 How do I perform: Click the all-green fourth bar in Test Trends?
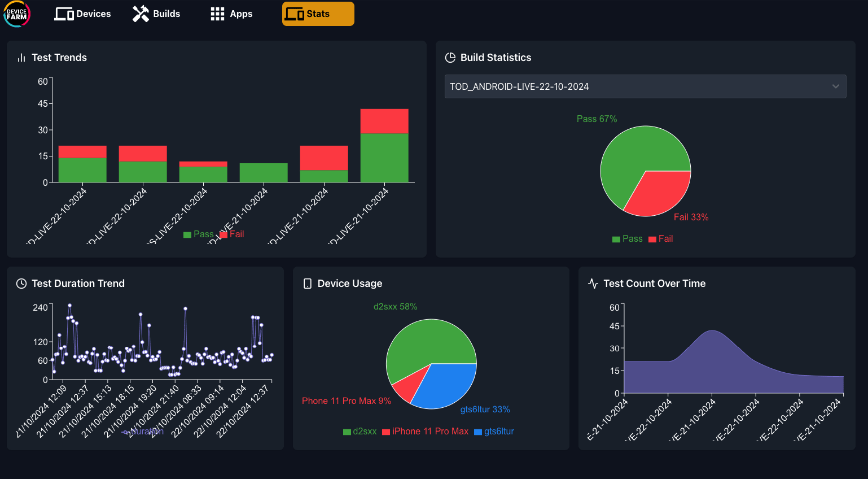(264, 173)
